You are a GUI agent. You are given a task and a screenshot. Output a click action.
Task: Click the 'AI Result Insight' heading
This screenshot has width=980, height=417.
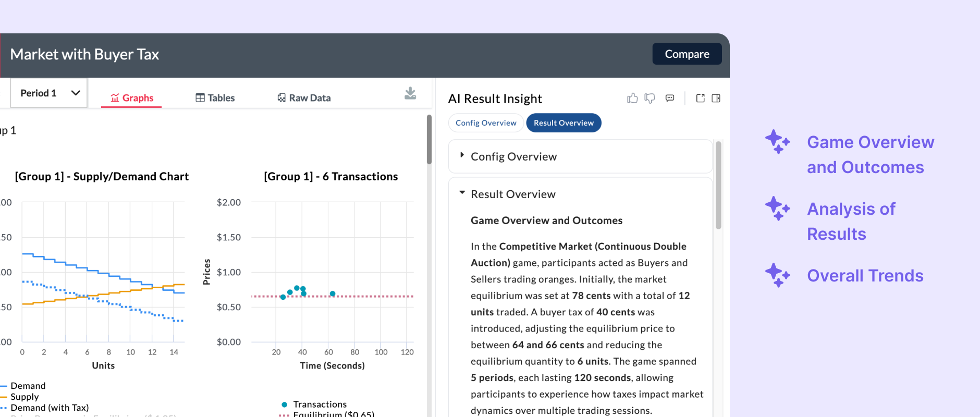(x=495, y=99)
